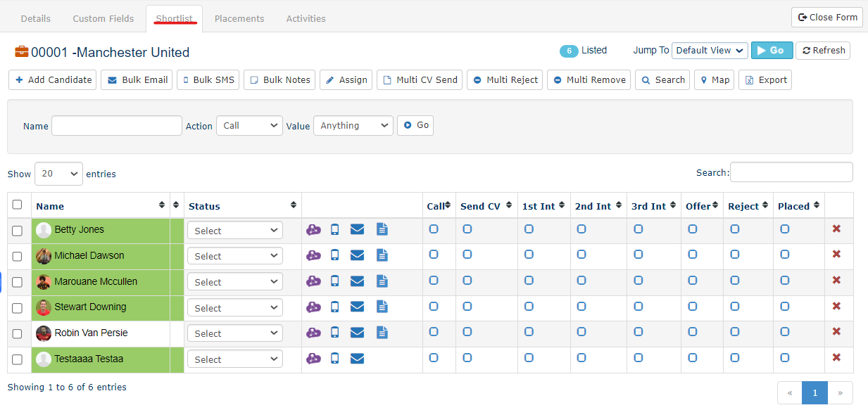Switch to the Placements tab

(239, 18)
